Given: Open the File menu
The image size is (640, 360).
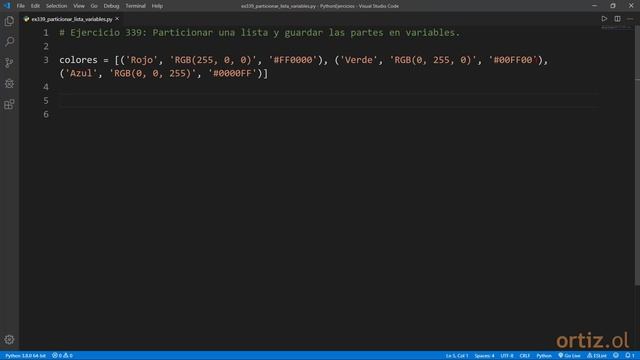Looking at the screenshot, I should [x=20, y=6].
